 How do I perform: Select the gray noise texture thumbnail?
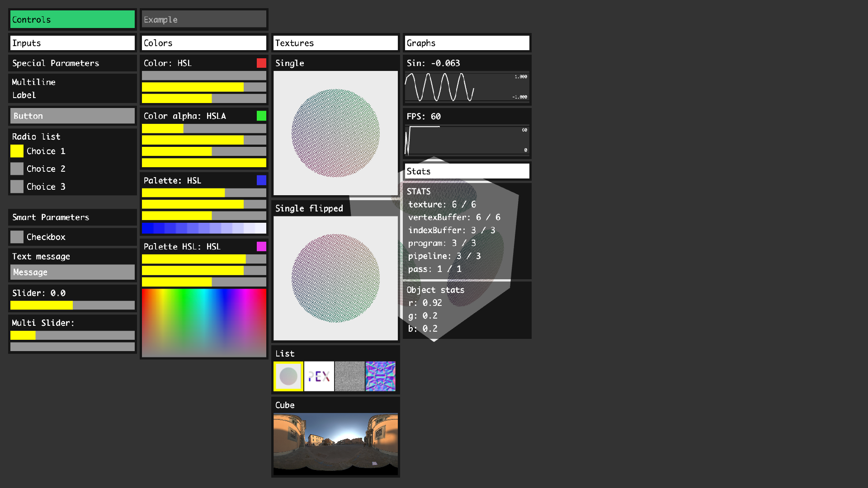(x=349, y=376)
